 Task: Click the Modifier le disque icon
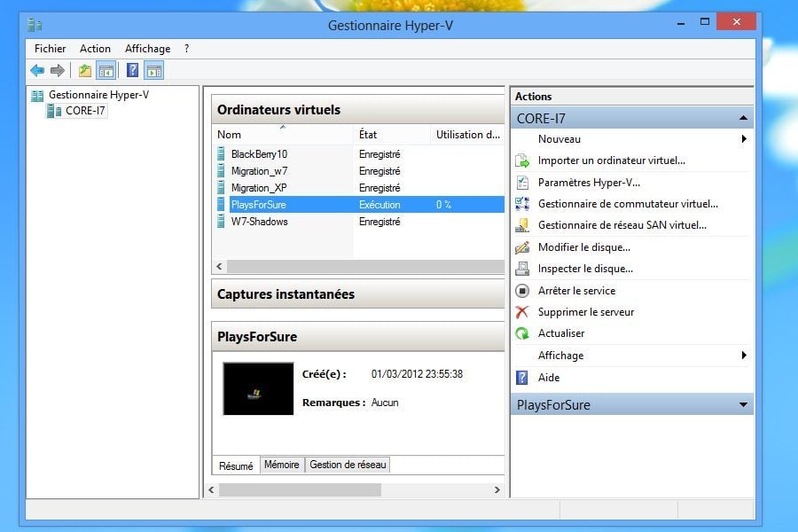(x=522, y=247)
